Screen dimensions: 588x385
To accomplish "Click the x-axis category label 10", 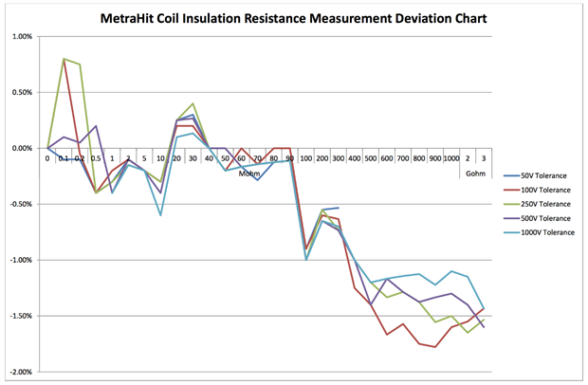I will 160,158.
